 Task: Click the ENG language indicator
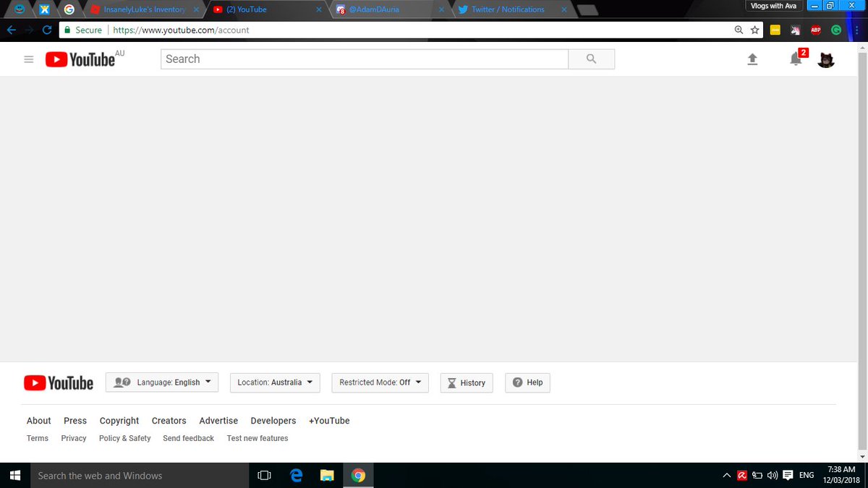[x=807, y=475]
